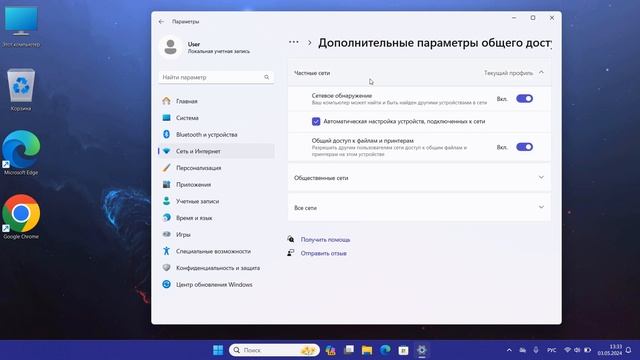The height and width of the screenshot is (360, 640).
Task: Click the microphone icon in the system tray
Action: pyautogui.click(x=536, y=350)
